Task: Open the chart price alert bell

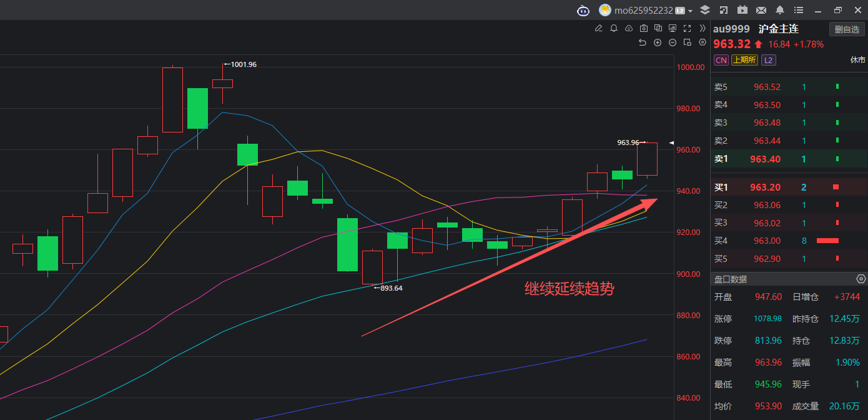Action: [613, 28]
